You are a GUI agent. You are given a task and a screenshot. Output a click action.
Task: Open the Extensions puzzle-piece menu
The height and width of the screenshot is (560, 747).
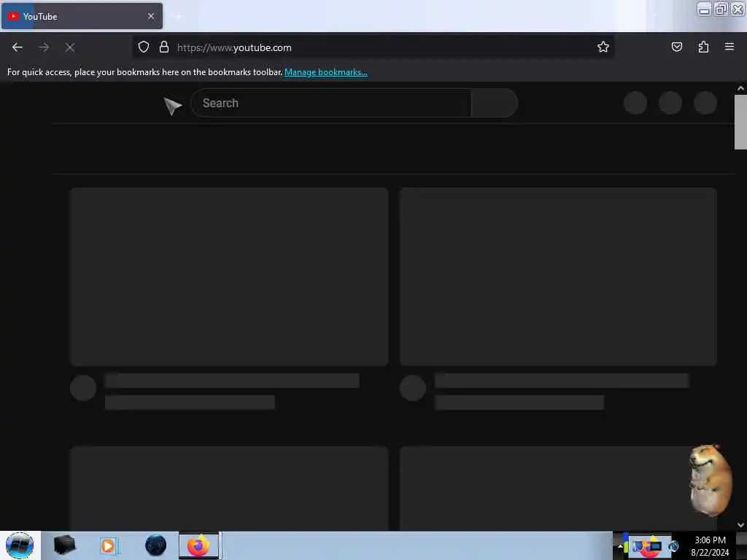click(703, 47)
